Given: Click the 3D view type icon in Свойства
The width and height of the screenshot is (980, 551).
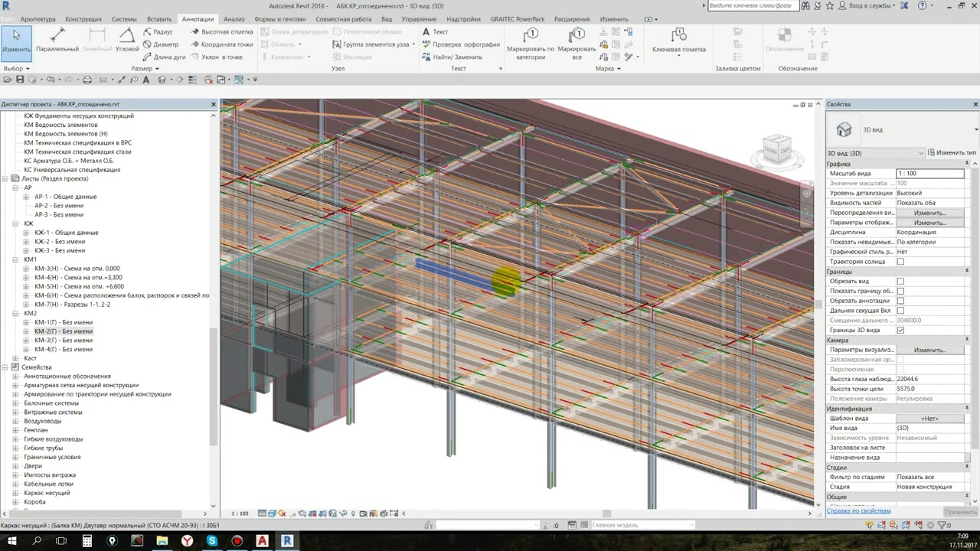Looking at the screenshot, I should click(x=844, y=129).
